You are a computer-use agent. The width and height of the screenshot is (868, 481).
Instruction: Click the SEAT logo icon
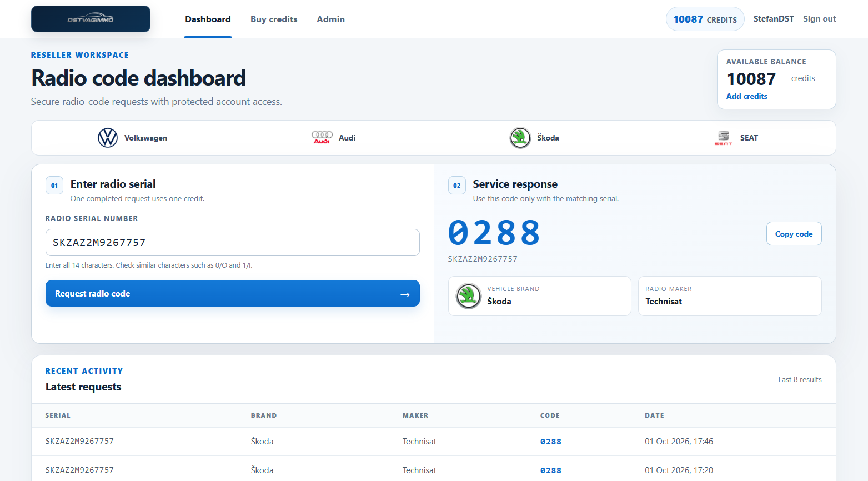723,138
